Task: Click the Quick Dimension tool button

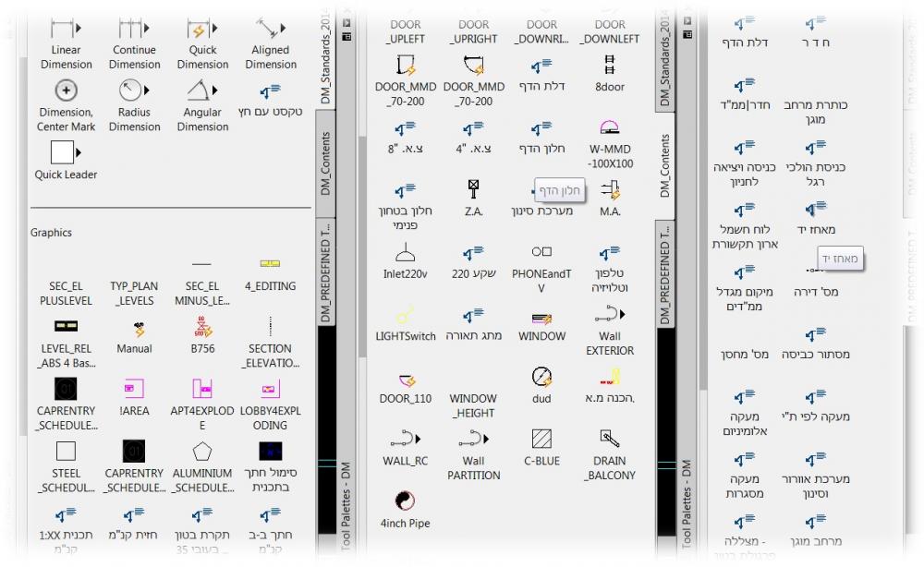Action: [198, 28]
